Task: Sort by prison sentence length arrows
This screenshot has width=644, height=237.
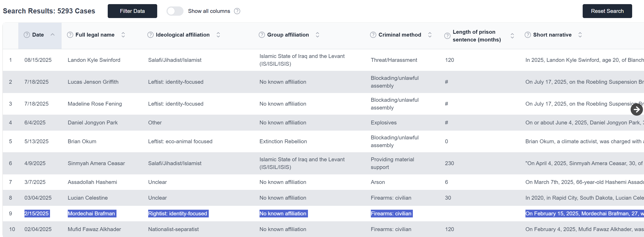Action: pos(512,36)
